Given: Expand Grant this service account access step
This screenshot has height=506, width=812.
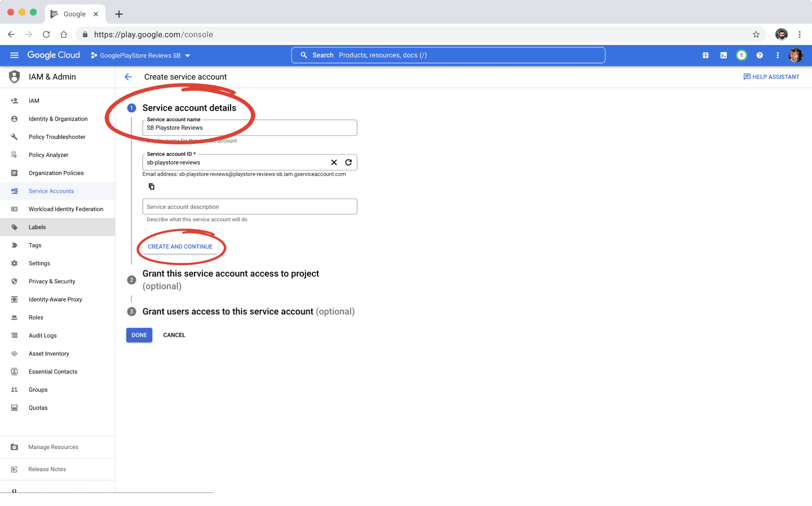Looking at the screenshot, I should [231, 280].
